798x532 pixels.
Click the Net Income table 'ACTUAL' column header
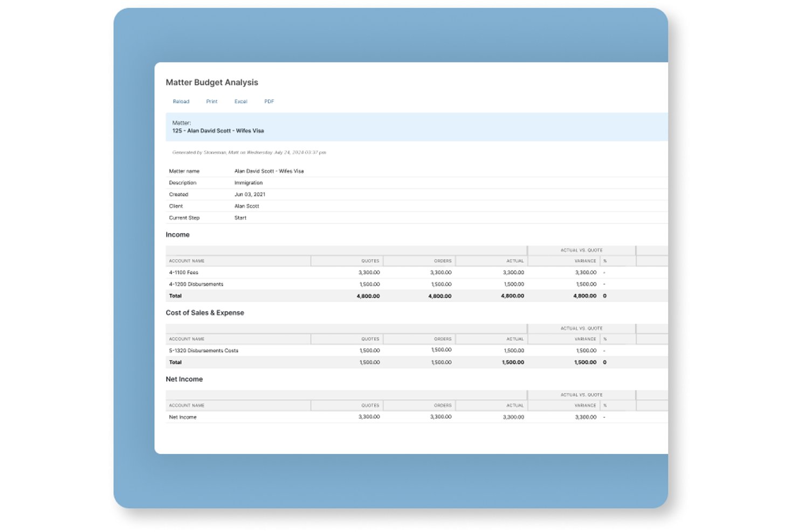click(515, 405)
